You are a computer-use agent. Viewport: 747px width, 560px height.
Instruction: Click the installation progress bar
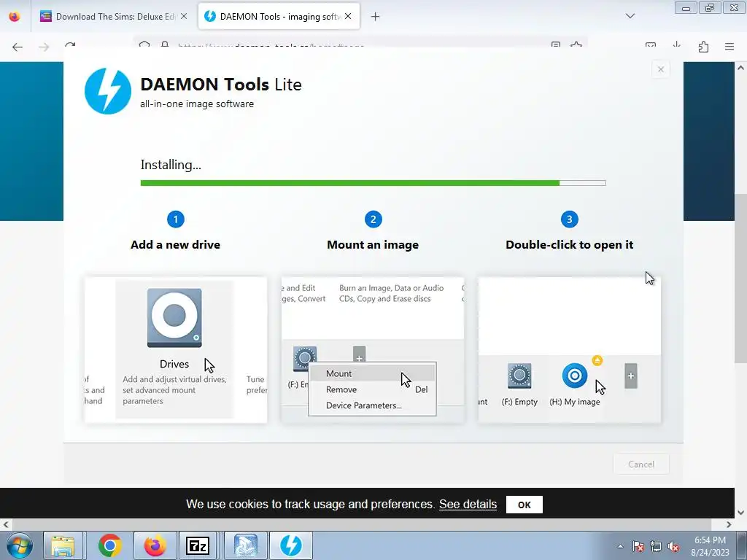[373, 183]
